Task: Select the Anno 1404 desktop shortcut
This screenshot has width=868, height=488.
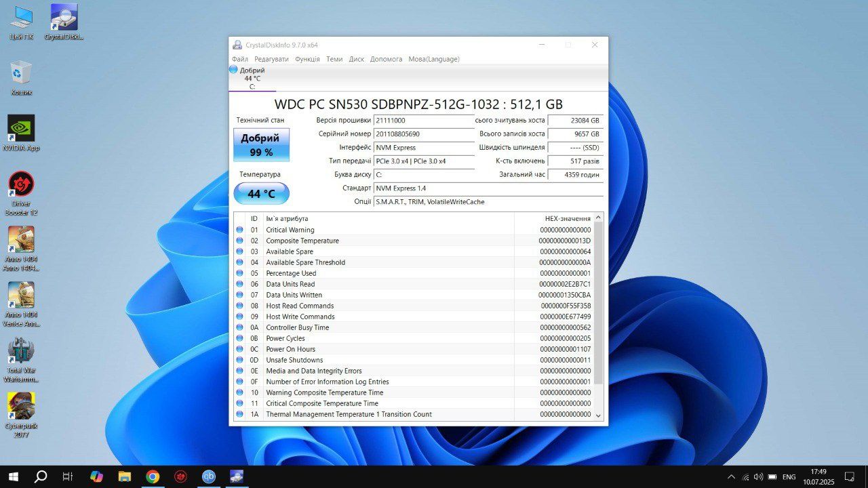Action: pos(21,249)
